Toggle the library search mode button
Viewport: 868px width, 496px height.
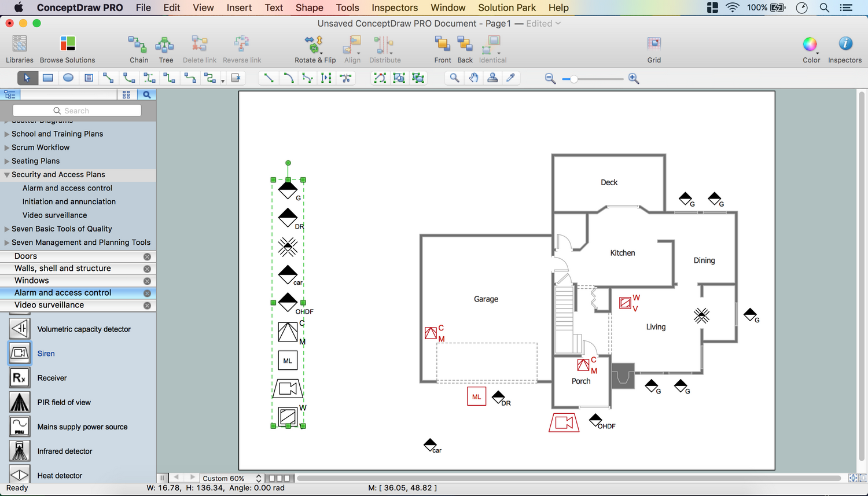tap(147, 94)
